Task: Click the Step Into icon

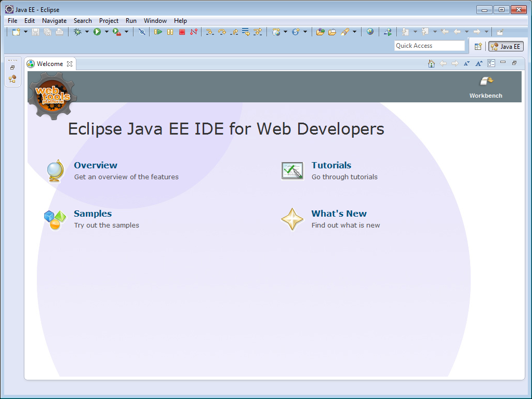Action: (x=210, y=32)
